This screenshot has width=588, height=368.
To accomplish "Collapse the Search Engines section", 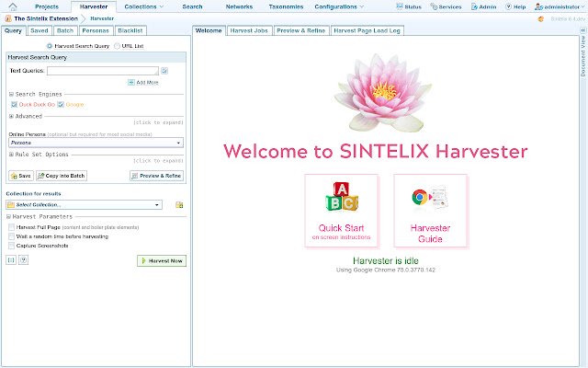I will [11, 94].
